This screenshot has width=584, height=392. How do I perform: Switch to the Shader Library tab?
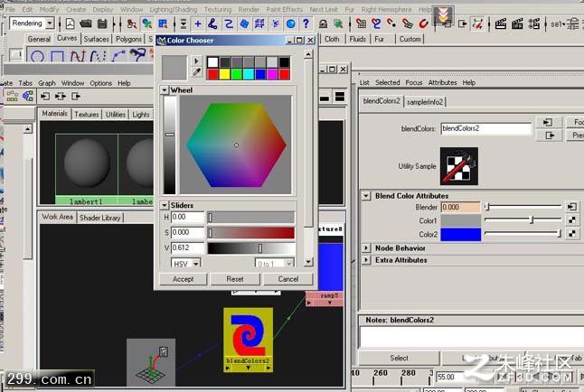coord(99,218)
